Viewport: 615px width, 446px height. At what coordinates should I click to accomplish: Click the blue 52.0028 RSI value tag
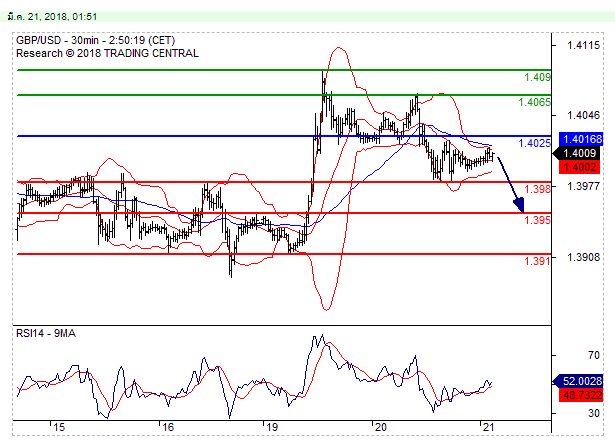coord(579,381)
